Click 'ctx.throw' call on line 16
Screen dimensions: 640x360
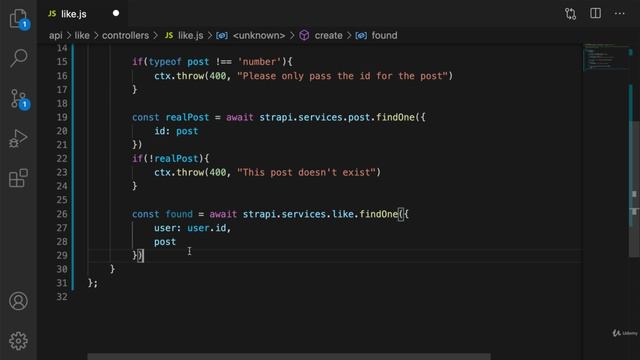[x=179, y=76]
